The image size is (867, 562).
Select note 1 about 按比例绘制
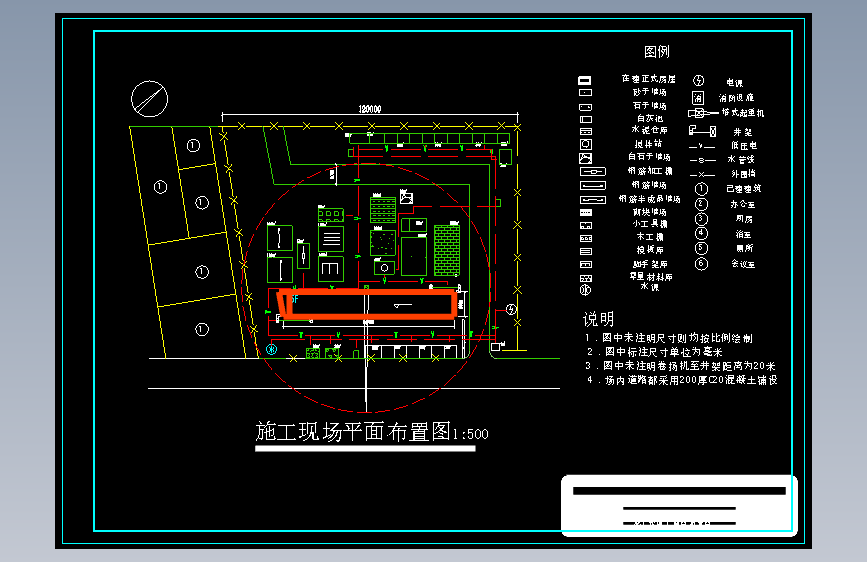point(668,338)
